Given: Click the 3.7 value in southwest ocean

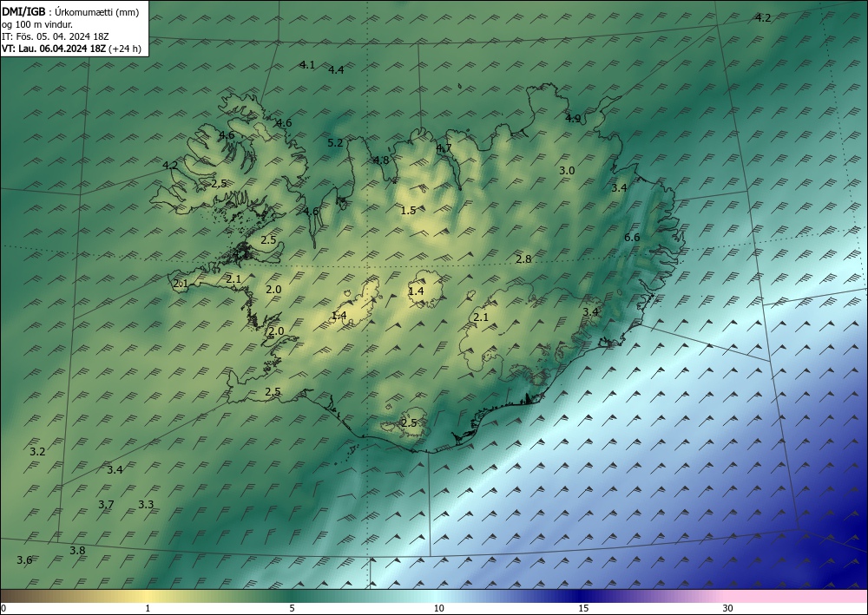Looking at the screenshot, I should 106,504.
